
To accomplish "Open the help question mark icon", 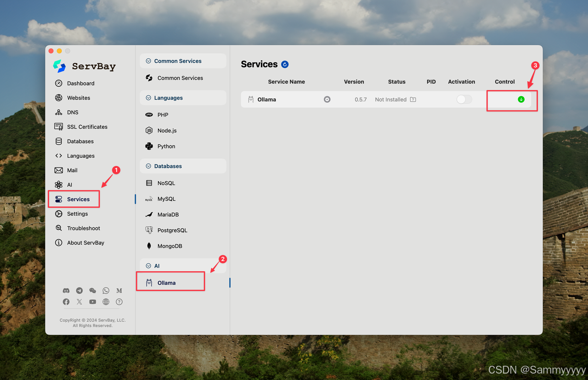I will 119,302.
